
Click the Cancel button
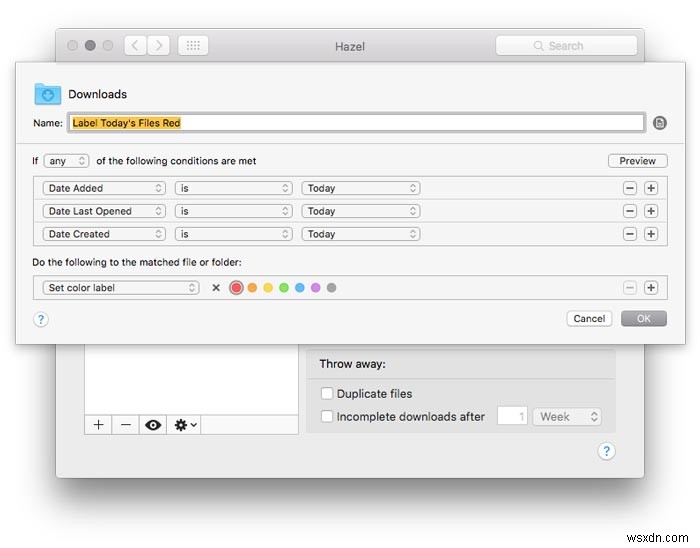click(589, 319)
